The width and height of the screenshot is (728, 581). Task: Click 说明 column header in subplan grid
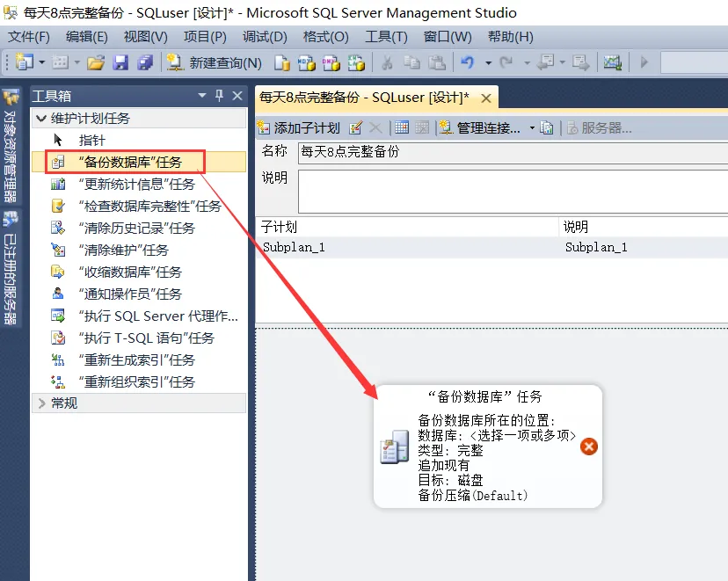pos(576,227)
